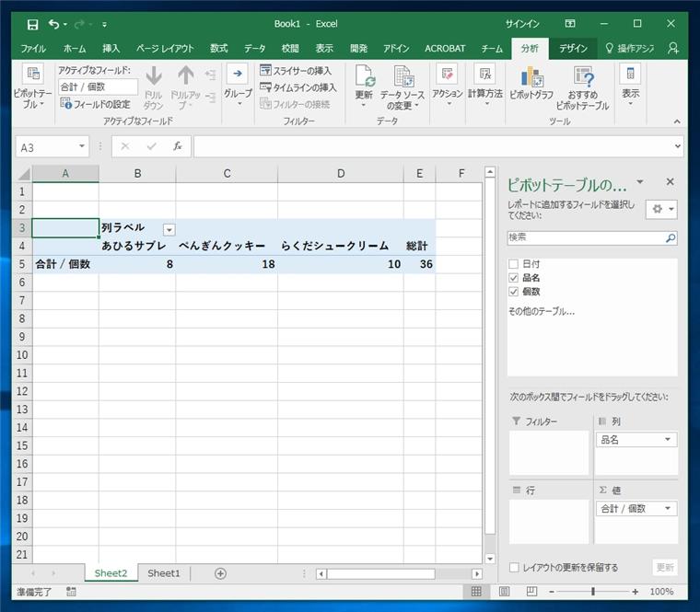
Task: Click the その他のテーブル... link
Action: tap(541, 311)
